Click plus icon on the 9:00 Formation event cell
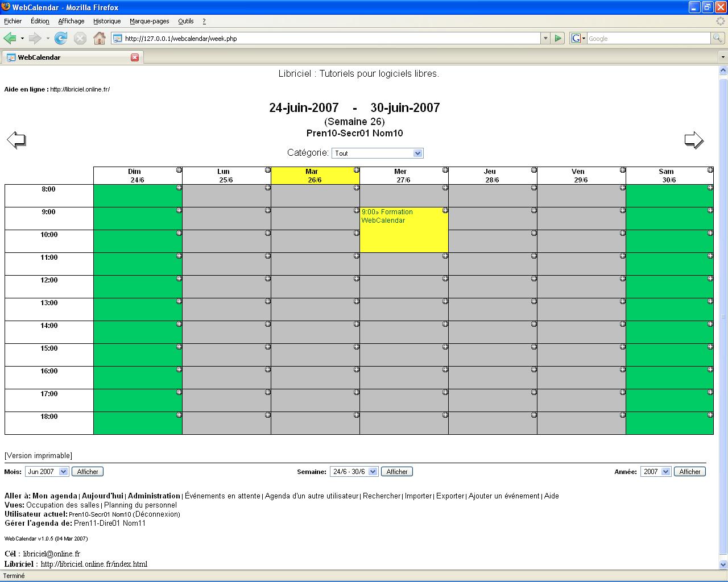Image resolution: width=728 pixels, height=582 pixels. 445,210
